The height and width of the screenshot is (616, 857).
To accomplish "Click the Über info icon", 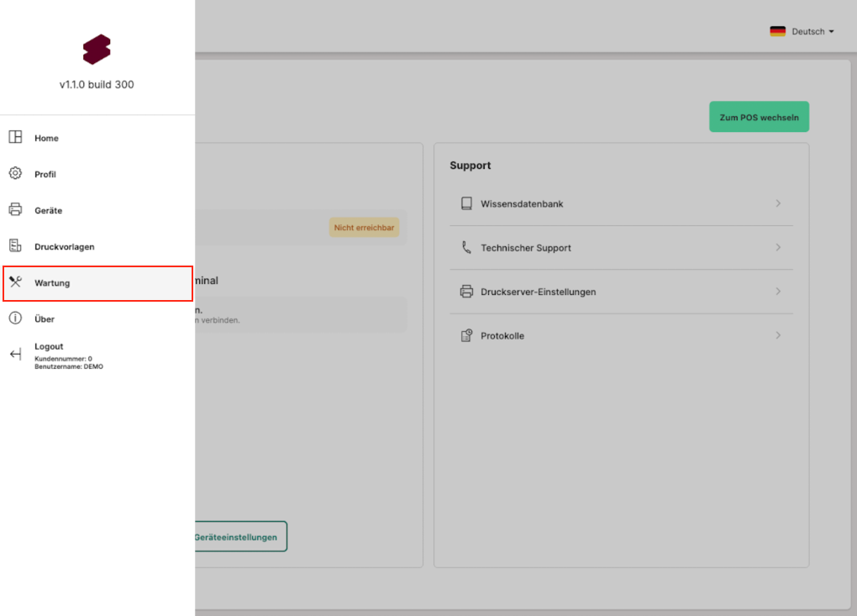I will pyautogui.click(x=15, y=319).
